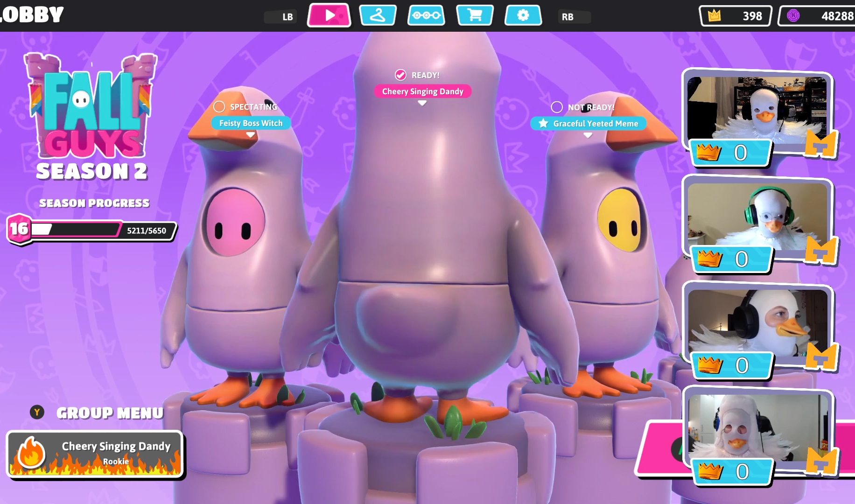Click the Fall Guys Season 2 logo

click(x=92, y=117)
